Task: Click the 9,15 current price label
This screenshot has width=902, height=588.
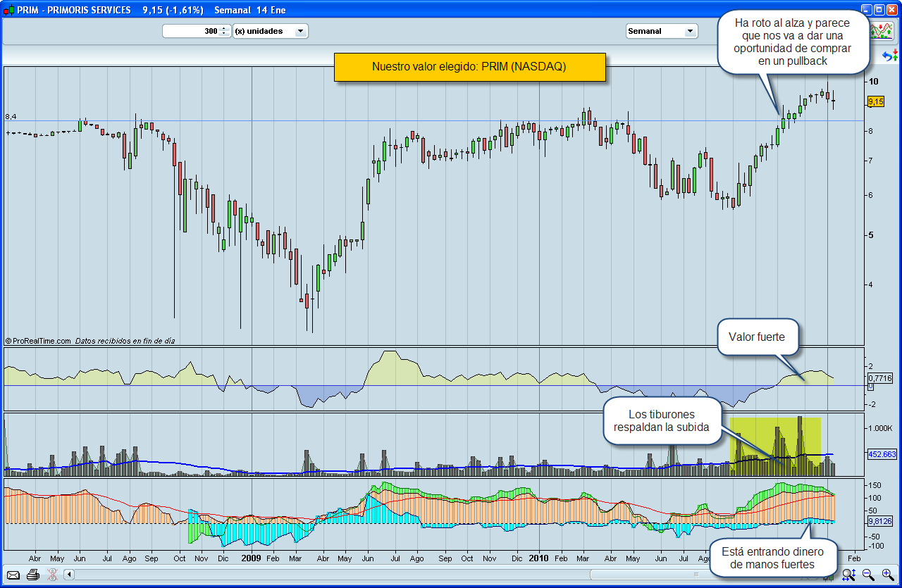Action: [x=875, y=102]
